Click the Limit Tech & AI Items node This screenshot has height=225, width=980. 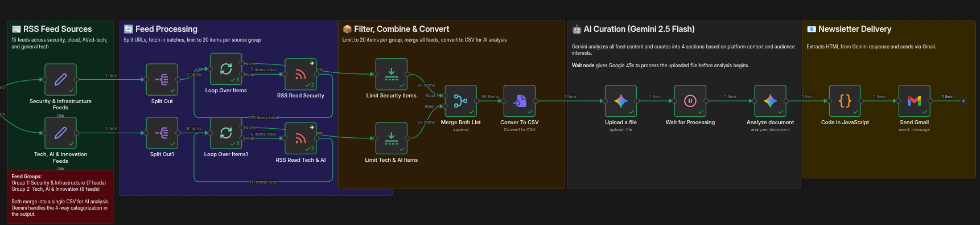(x=392, y=138)
